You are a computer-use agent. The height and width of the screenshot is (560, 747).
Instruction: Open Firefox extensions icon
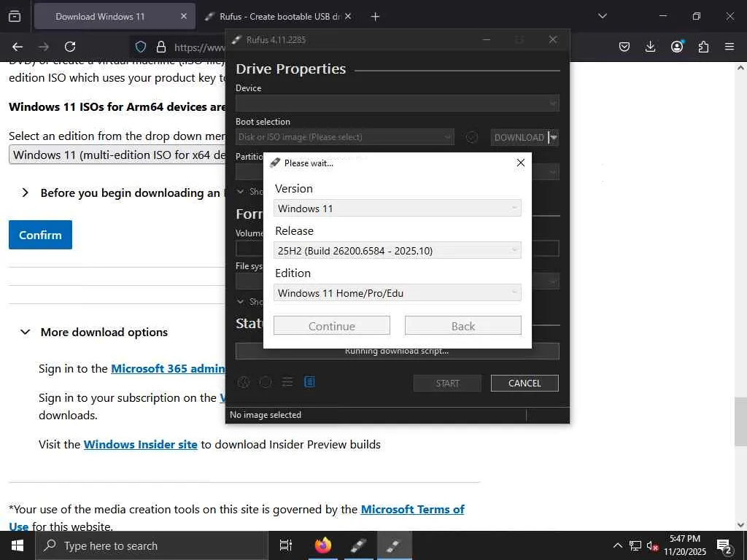click(x=703, y=47)
